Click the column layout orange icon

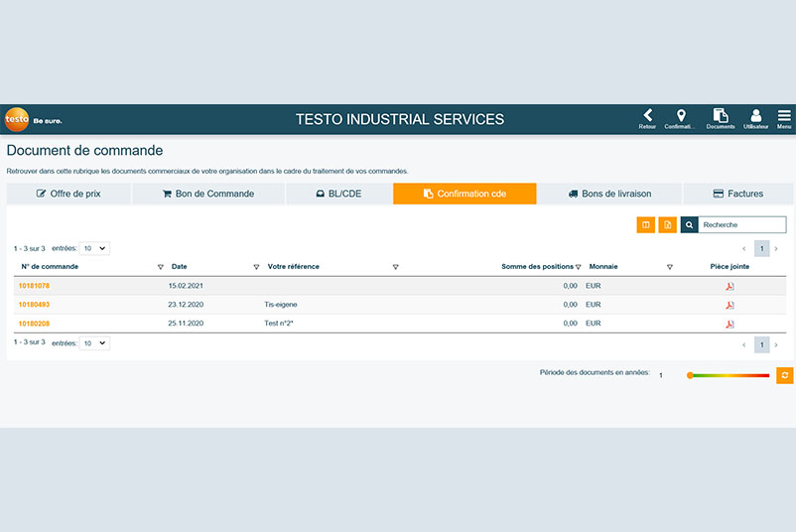[646, 224]
